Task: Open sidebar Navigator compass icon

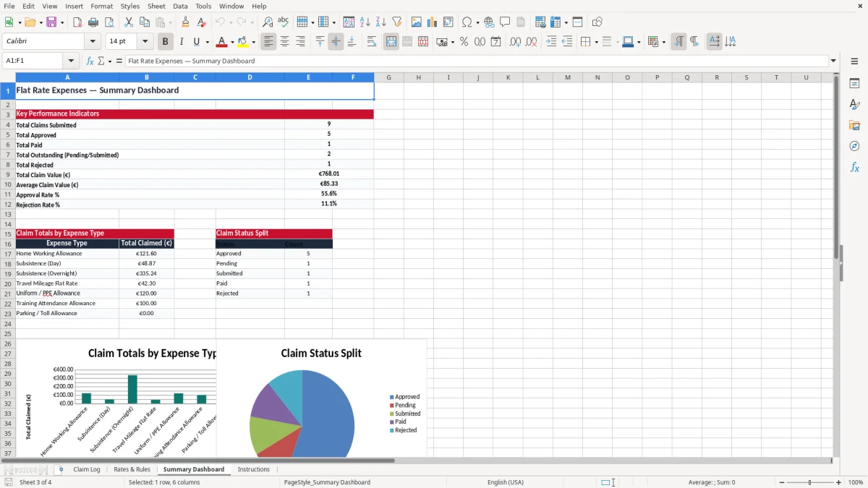Action: (854, 146)
